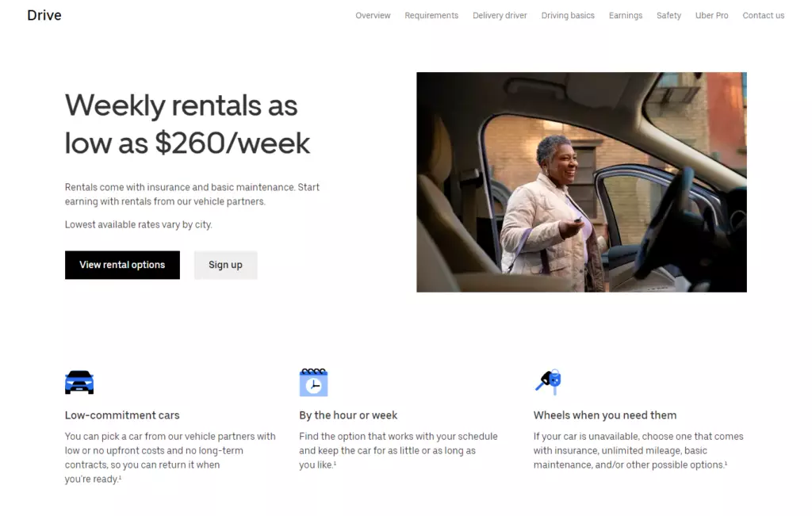
Task: Click Wheels when you need them heading
Action: tap(605, 415)
